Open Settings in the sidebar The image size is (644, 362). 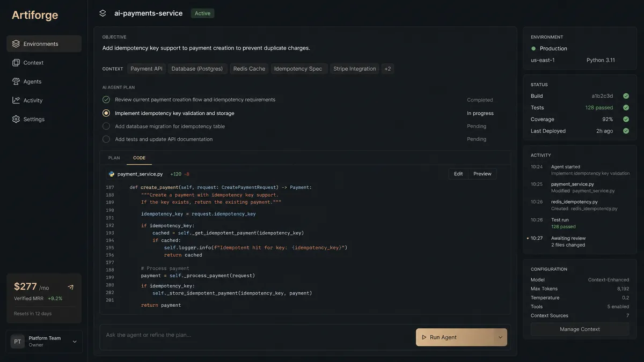point(44,119)
